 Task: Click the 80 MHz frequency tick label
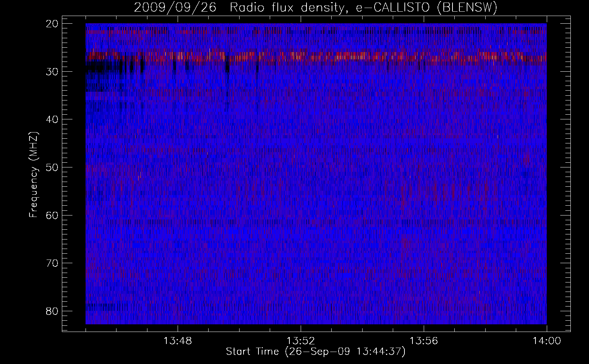[x=52, y=311]
